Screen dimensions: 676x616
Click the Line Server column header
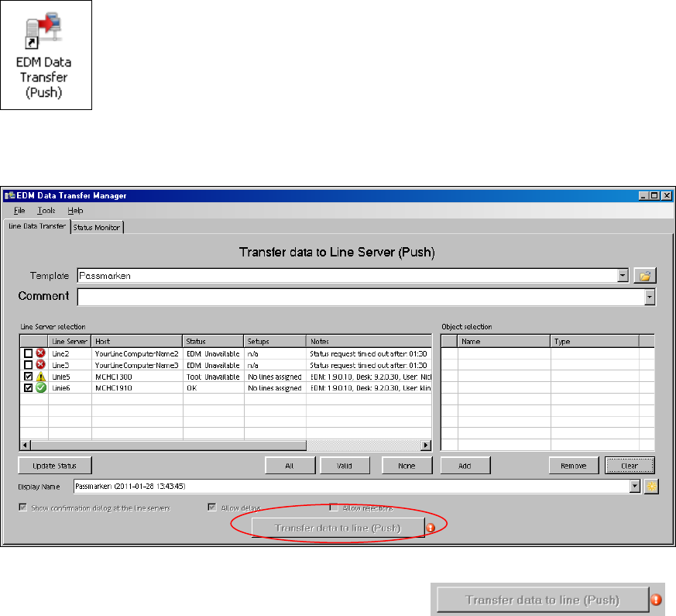click(x=70, y=341)
